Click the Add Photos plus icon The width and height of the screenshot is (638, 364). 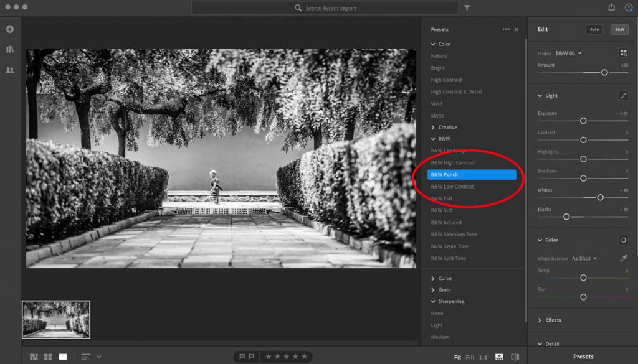pyautogui.click(x=10, y=29)
